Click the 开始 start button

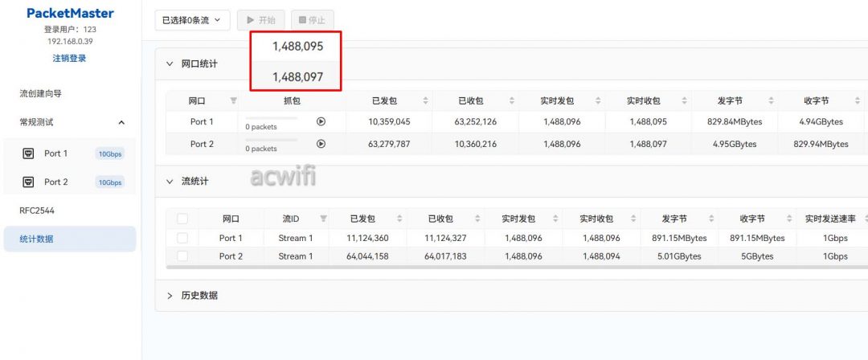coord(260,20)
